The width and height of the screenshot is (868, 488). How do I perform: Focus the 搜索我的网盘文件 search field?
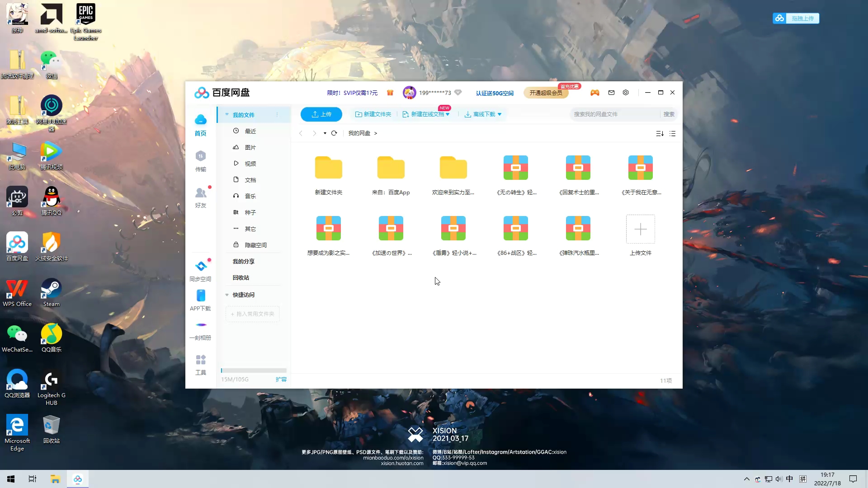[615, 114]
